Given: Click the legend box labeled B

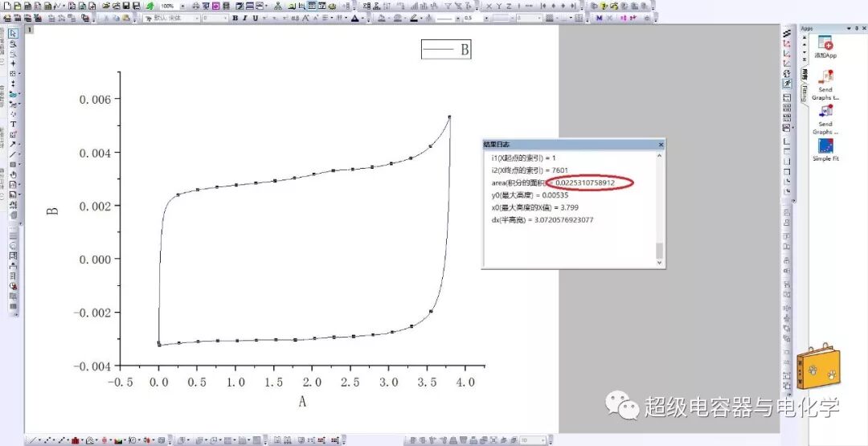Looking at the screenshot, I should pos(446,49).
